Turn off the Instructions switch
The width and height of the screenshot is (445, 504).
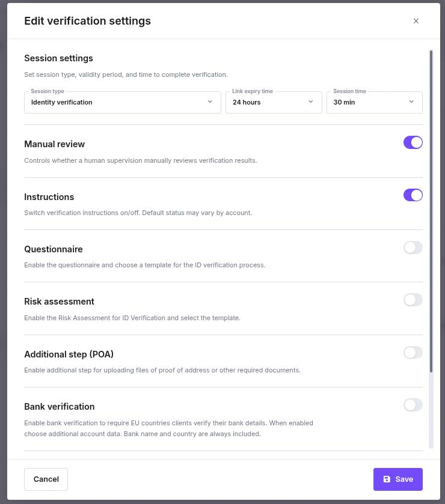pos(413,195)
